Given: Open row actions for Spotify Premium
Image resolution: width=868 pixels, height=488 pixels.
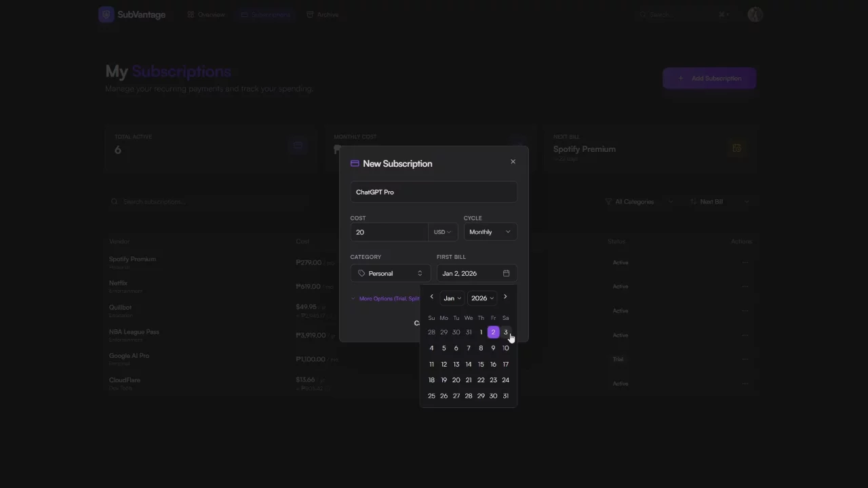Looking at the screenshot, I should 745,262.
